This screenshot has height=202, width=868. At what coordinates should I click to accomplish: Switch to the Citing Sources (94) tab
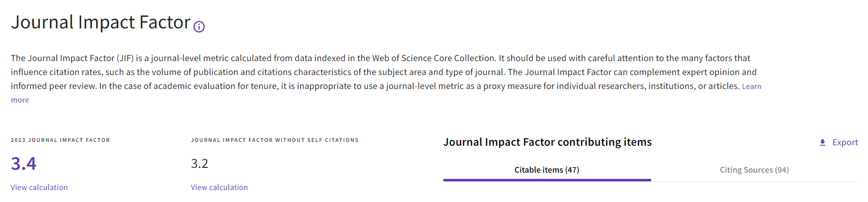pyautogui.click(x=754, y=170)
